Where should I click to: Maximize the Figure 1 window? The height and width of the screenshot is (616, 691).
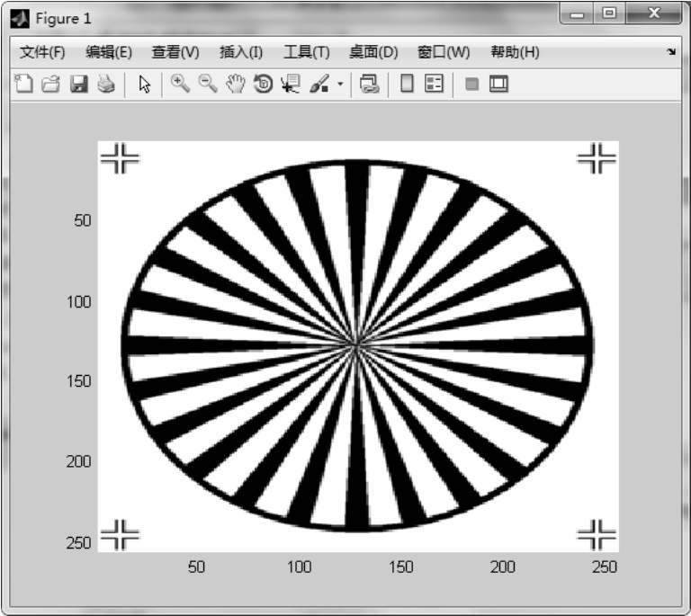tap(609, 13)
